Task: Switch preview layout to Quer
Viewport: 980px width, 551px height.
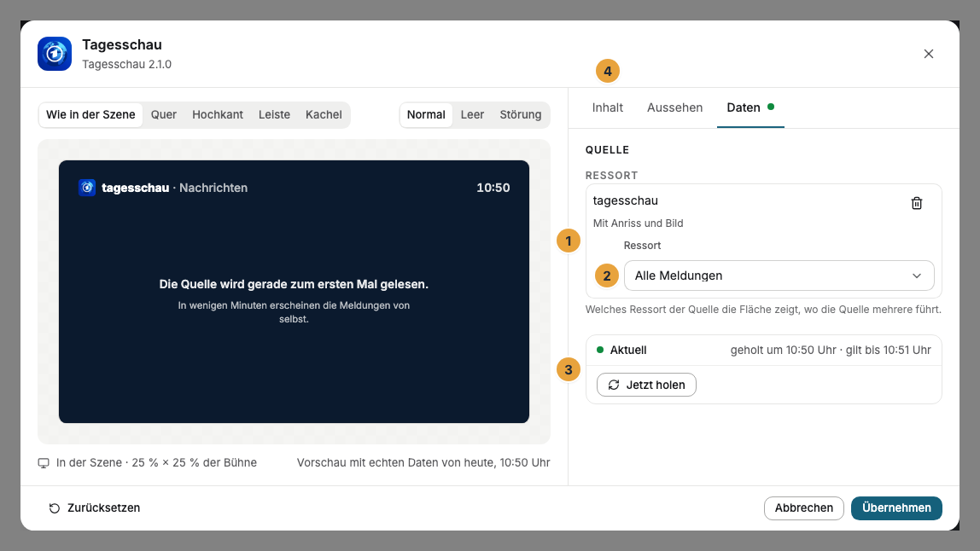Action: [164, 115]
